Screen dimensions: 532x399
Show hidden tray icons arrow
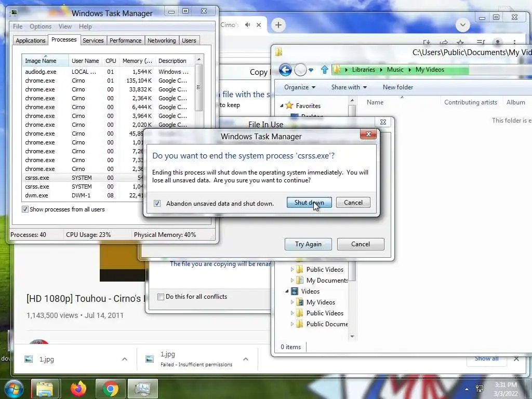click(x=467, y=389)
